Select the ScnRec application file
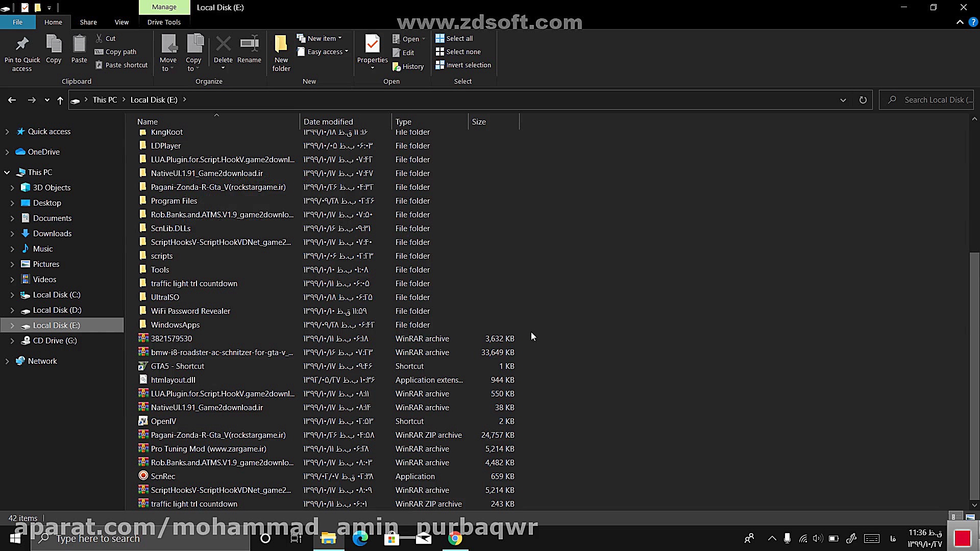980x551 pixels. pyautogui.click(x=163, y=476)
